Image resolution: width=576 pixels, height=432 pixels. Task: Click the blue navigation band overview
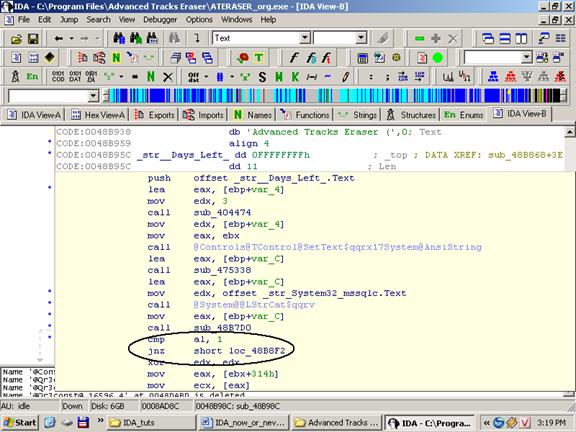(x=334, y=96)
